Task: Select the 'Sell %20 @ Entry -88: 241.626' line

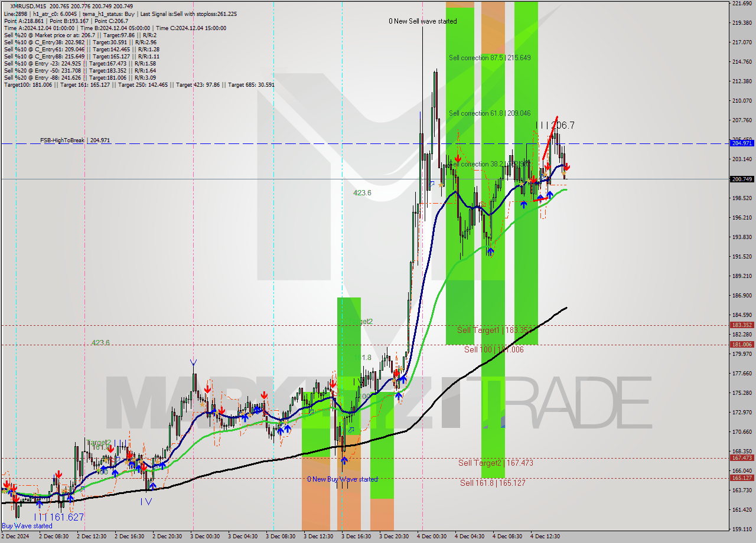Action: pos(80,78)
